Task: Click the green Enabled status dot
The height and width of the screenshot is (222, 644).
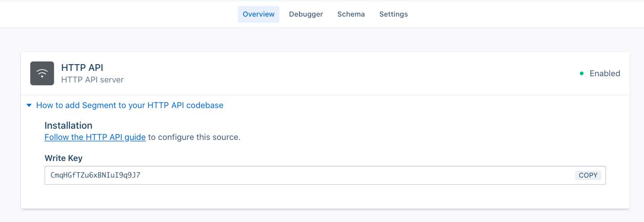Action: coord(582,74)
